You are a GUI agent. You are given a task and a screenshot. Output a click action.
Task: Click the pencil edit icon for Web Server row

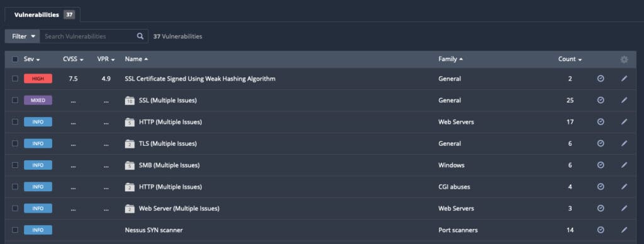[x=624, y=208]
